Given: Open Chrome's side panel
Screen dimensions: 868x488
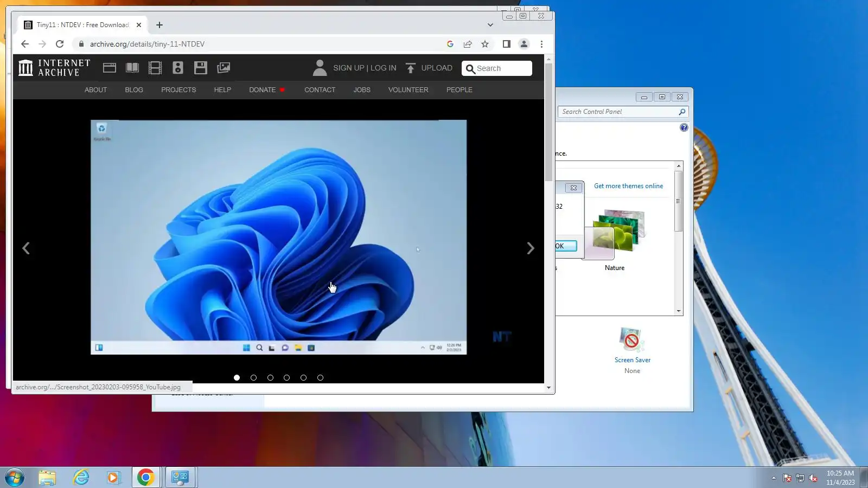Looking at the screenshot, I should (507, 44).
